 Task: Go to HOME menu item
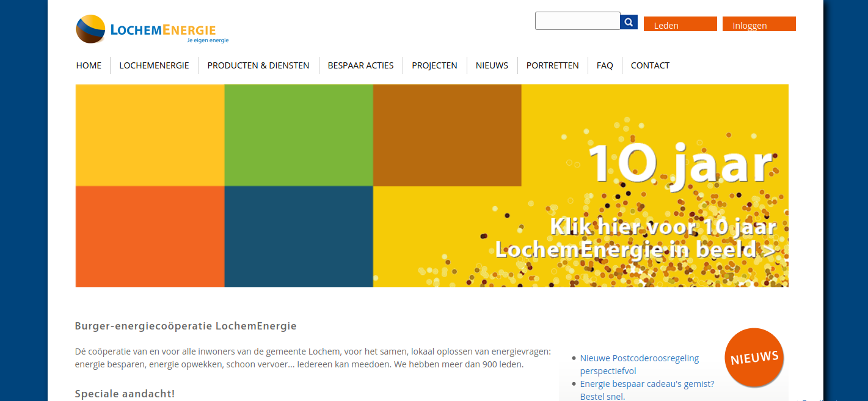(x=89, y=65)
